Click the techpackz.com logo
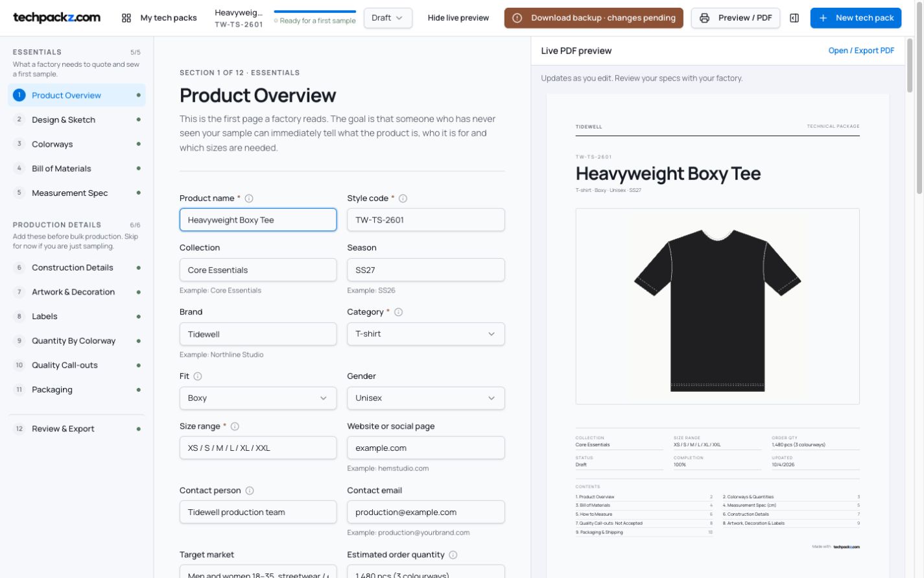Image resolution: width=924 pixels, height=578 pixels. [57, 18]
